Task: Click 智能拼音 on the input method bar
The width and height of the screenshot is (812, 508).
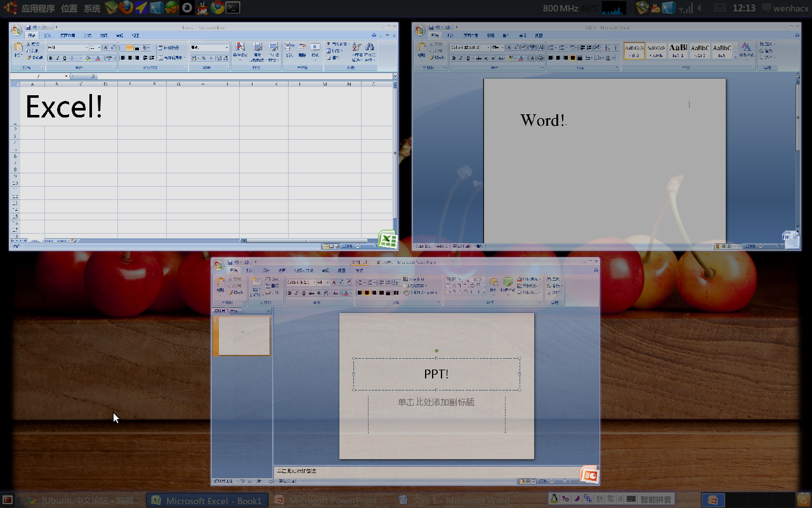Action: (655, 499)
